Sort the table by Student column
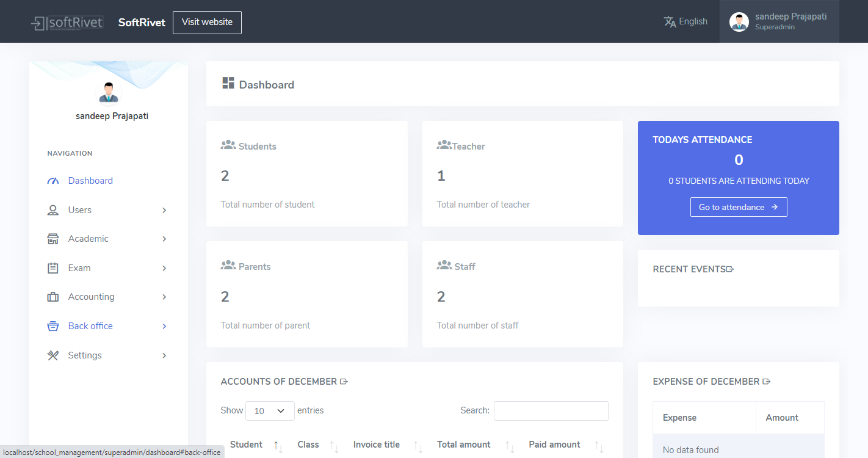This screenshot has width=868, height=458. click(x=247, y=445)
